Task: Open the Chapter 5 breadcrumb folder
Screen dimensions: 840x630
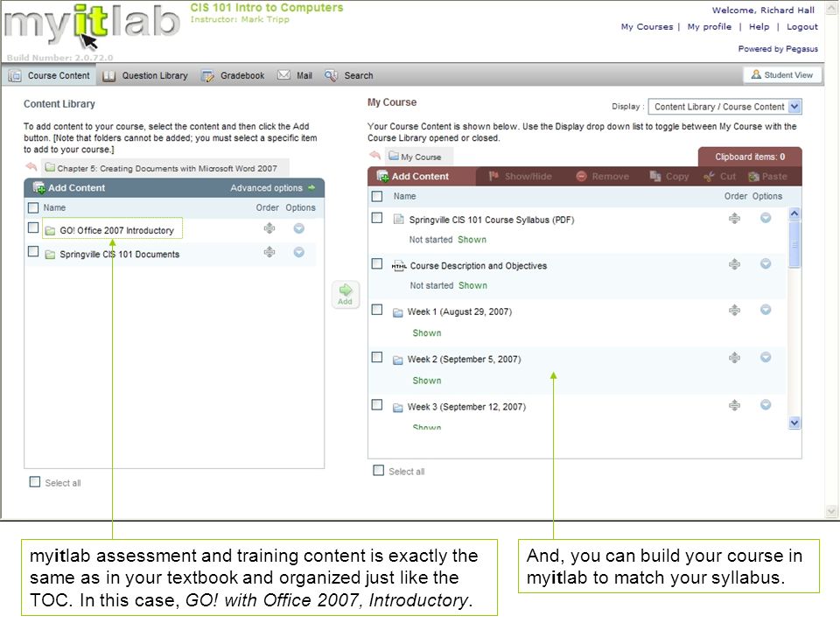Action: [x=161, y=168]
